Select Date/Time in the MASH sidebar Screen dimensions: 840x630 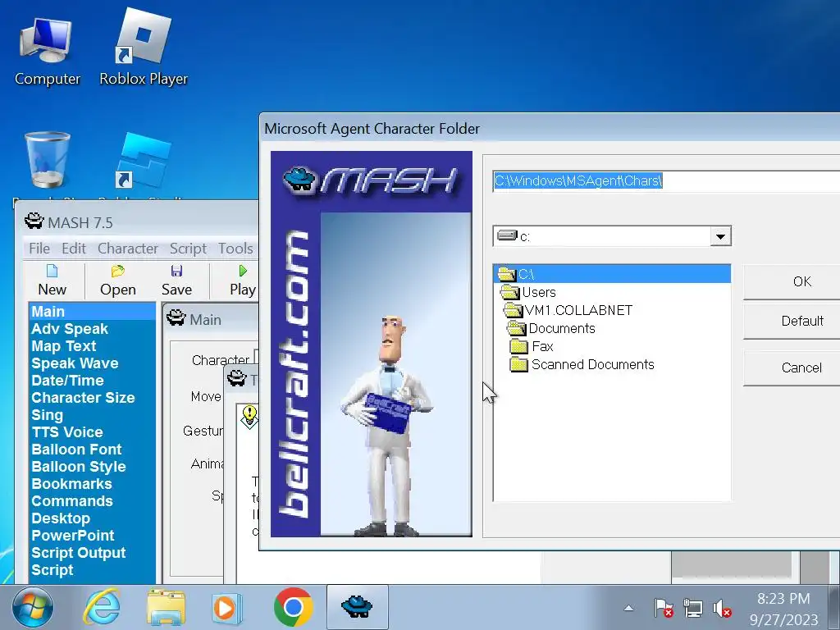(x=92, y=380)
